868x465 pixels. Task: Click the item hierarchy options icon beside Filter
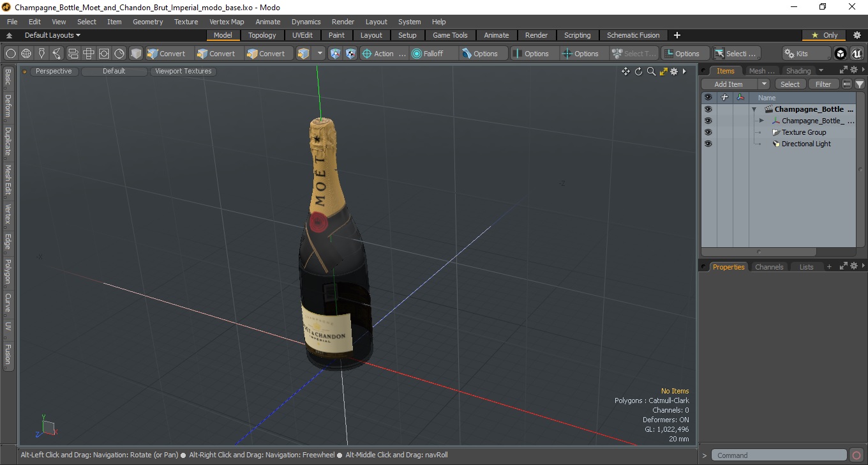click(847, 84)
